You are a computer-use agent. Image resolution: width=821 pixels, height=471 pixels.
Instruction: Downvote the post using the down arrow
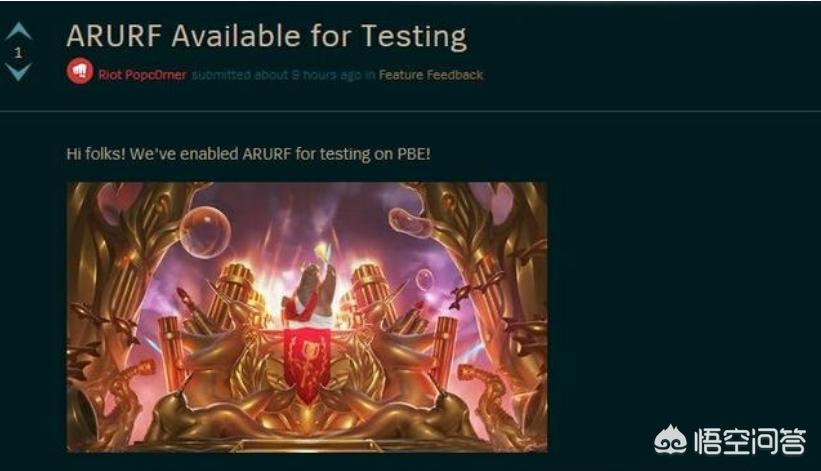pyautogui.click(x=19, y=71)
